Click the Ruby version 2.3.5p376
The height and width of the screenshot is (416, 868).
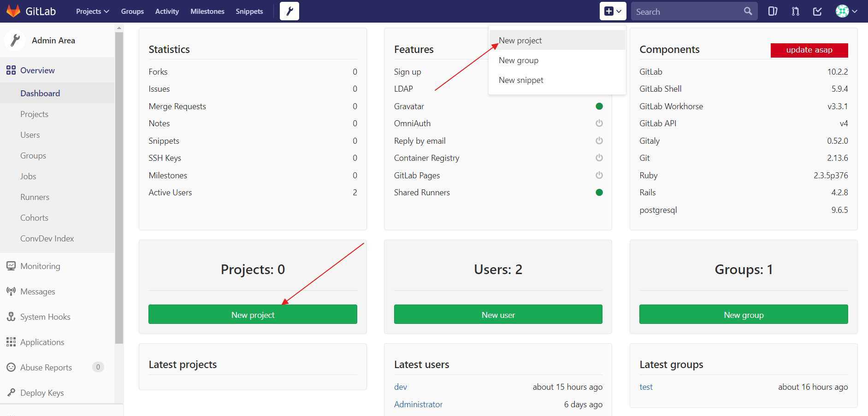[x=831, y=175]
